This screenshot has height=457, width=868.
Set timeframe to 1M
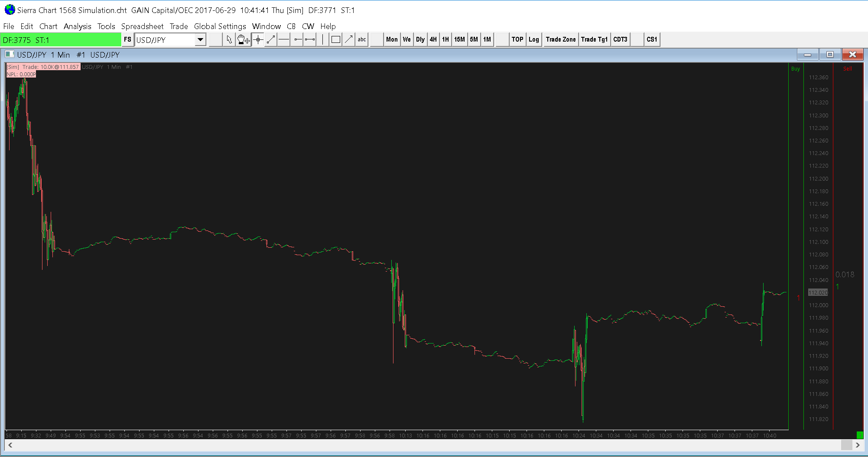click(x=487, y=40)
